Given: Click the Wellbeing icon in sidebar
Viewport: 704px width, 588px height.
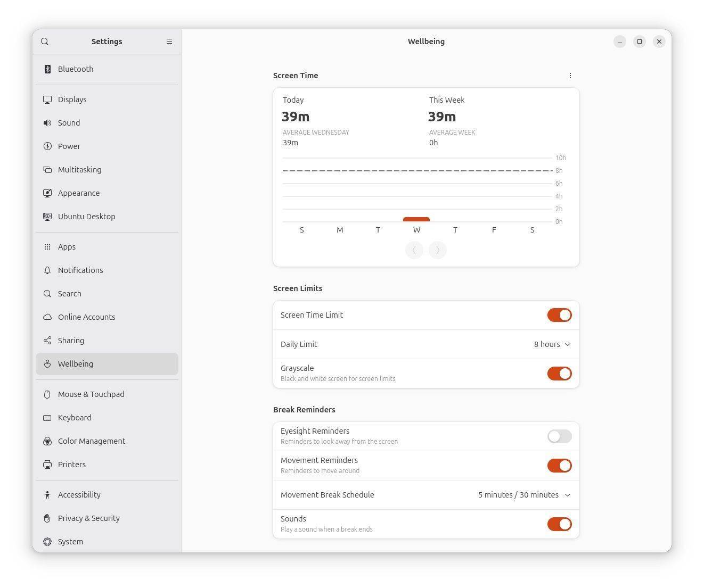Looking at the screenshot, I should [47, 364].
